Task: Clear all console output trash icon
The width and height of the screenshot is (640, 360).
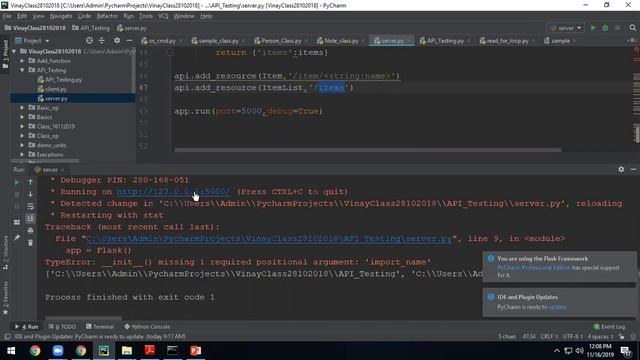Action: pos(30,243)
